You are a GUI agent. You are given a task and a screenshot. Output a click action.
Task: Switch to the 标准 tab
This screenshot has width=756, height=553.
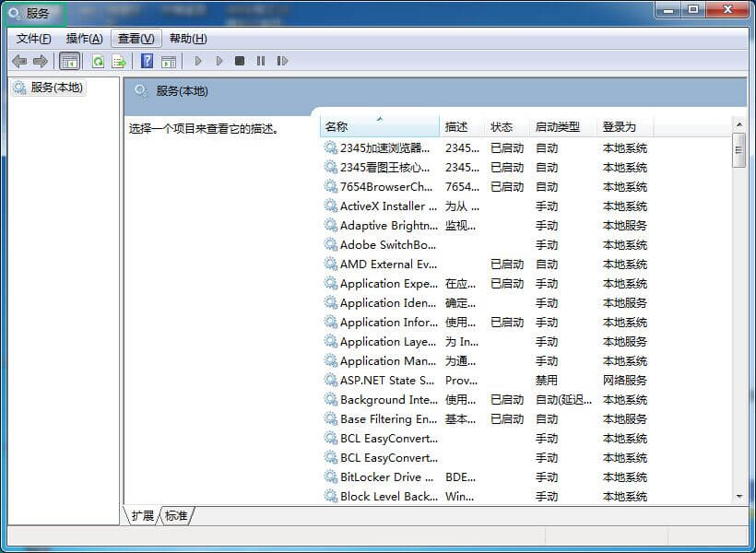pos(176,516)
